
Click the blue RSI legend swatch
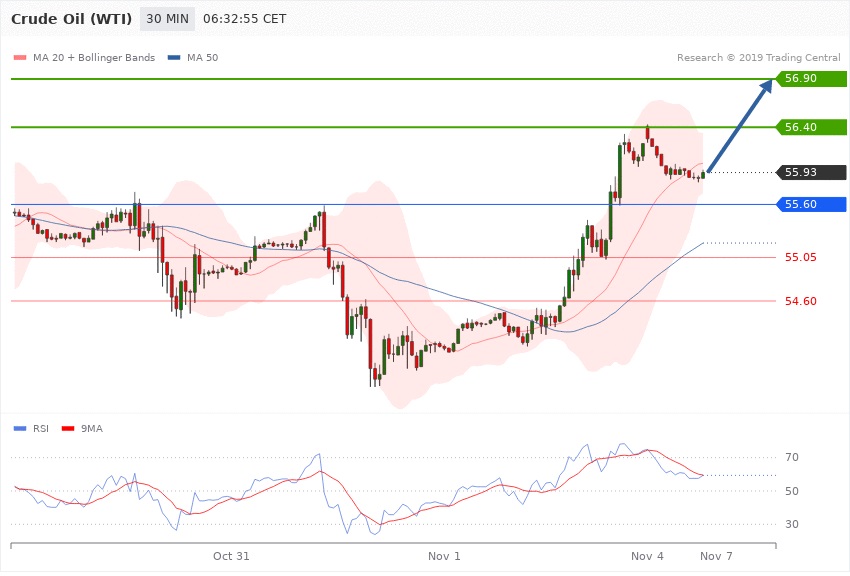(20, 429)
